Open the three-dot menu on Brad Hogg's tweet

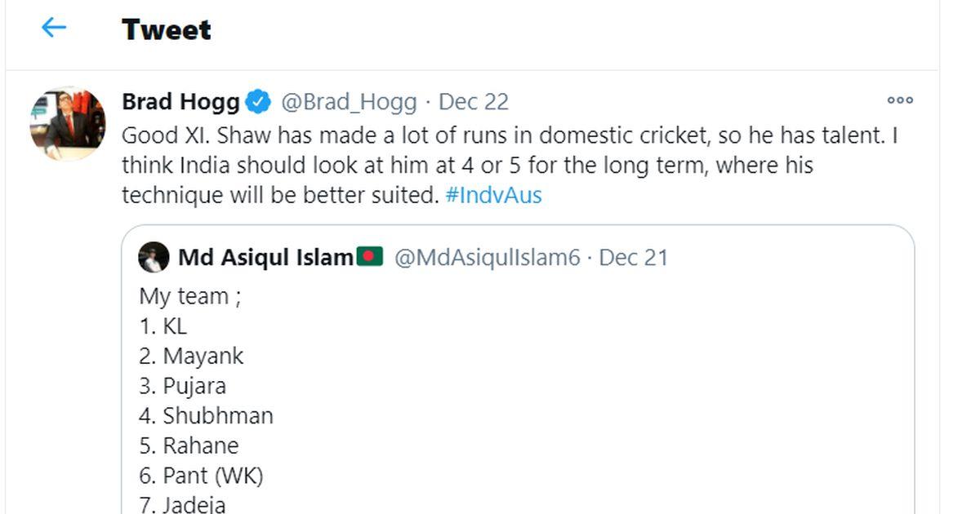tap(899, 100)
